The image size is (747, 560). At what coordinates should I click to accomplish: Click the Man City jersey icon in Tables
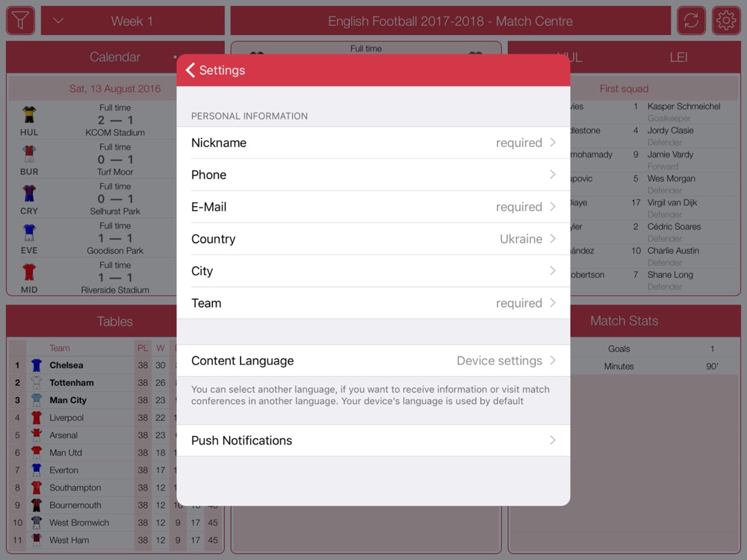(x=36, y=400)
